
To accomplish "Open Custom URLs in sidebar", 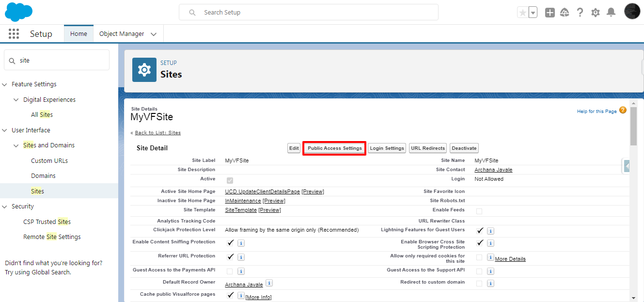I will click(x=49, y=160).
